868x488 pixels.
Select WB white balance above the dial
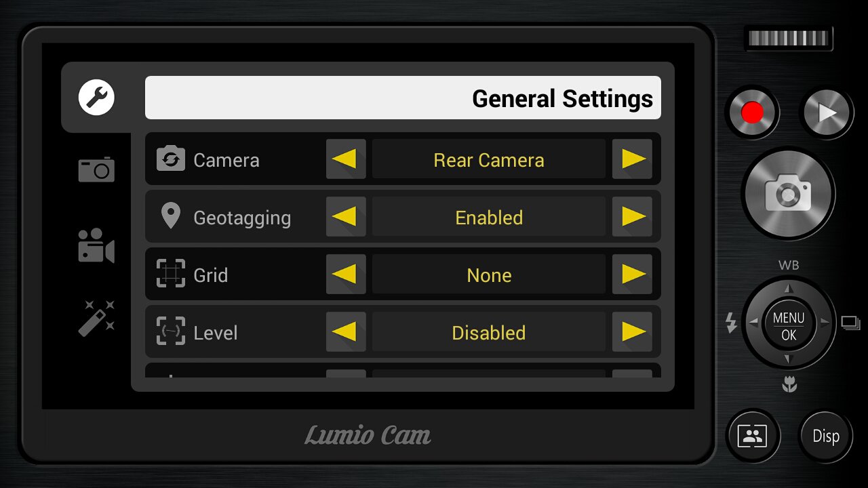click(x=789, y=265)
